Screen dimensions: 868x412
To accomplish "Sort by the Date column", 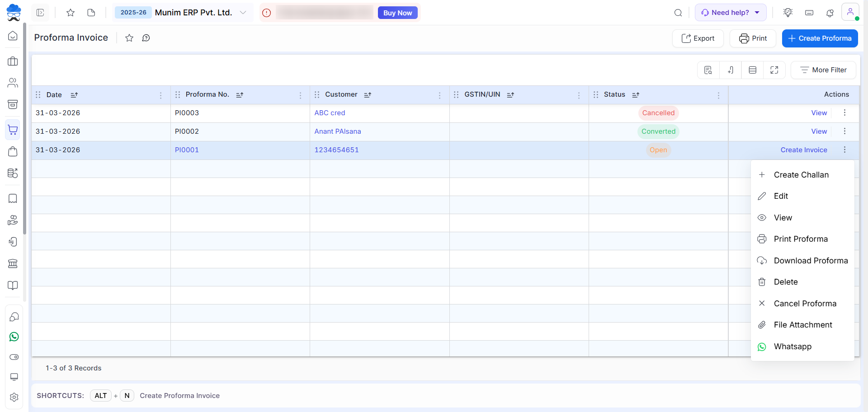I will point(74,95).
